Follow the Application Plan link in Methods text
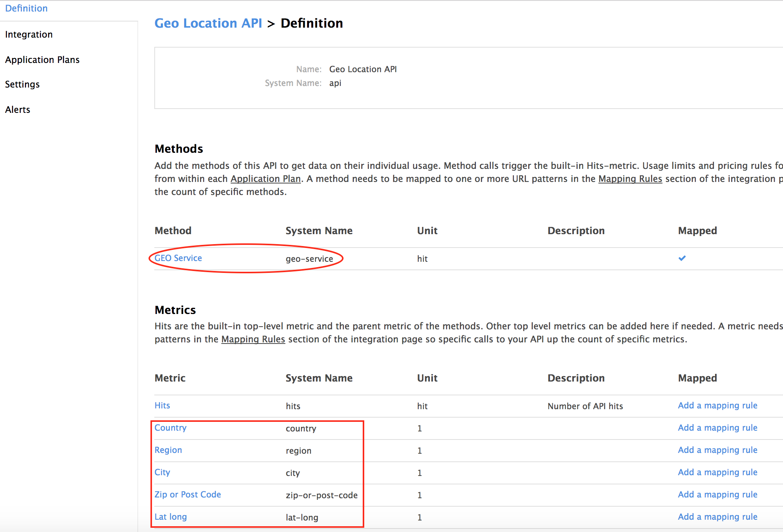Image resolution: width=783 pixels, height=532 pixels. click(x=265, y=179)
